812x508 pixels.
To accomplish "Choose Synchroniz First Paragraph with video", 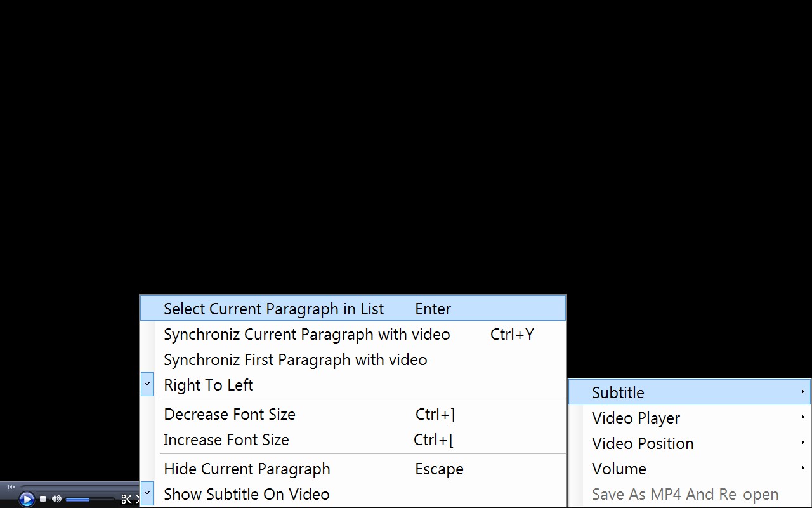I will [295, 359].
